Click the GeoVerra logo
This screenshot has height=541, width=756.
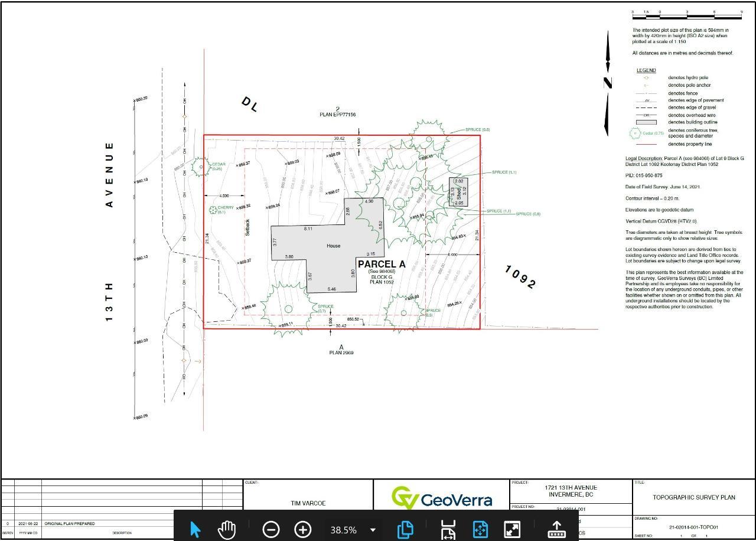coord(442,500)
